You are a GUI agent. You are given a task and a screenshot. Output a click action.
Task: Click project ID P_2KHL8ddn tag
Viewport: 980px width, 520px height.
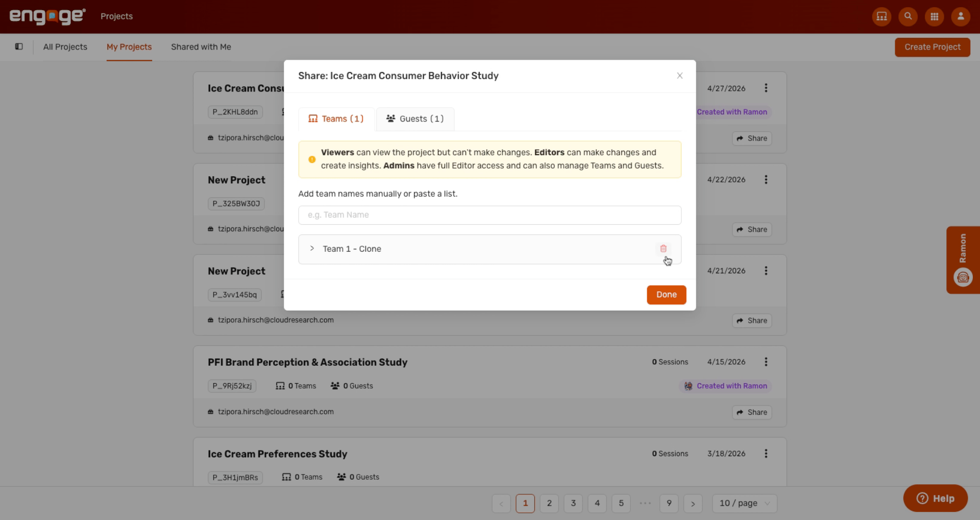[235, 112]
